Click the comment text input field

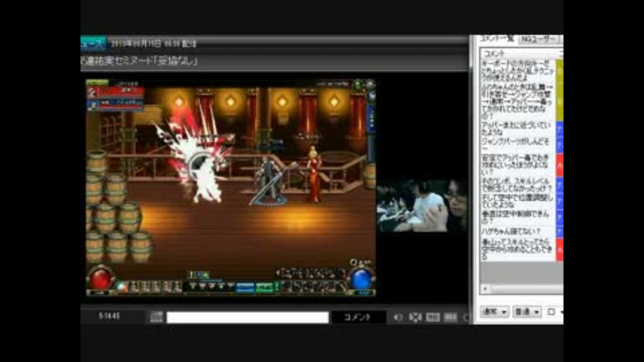point(248,317)
